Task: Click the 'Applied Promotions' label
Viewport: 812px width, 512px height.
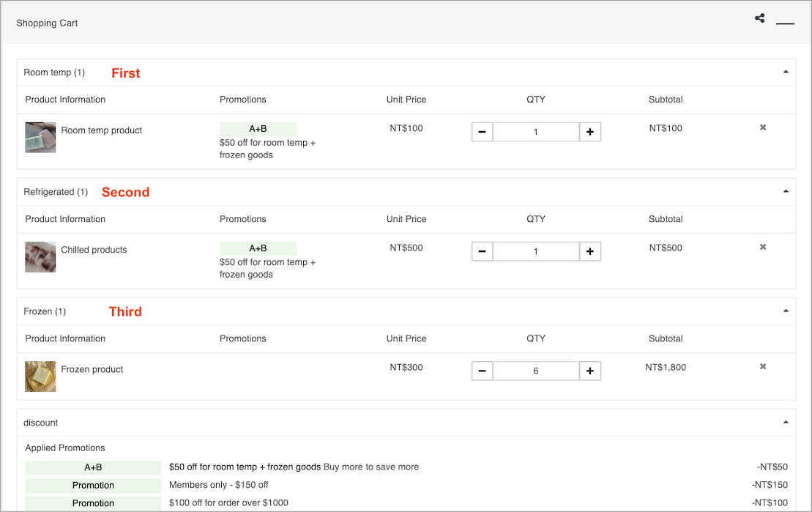Action: pyautogui.click(x=65, y=448)
